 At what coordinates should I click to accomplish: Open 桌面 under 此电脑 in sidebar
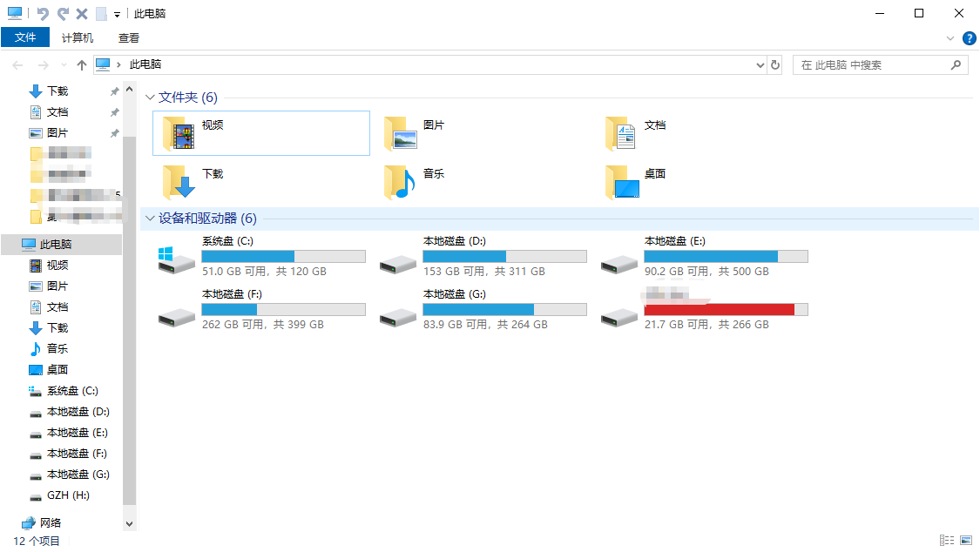(x=57, y=370)
